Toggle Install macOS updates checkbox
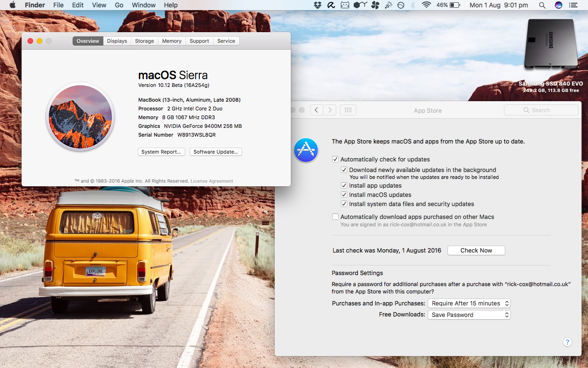 click(x=344, y=195)
